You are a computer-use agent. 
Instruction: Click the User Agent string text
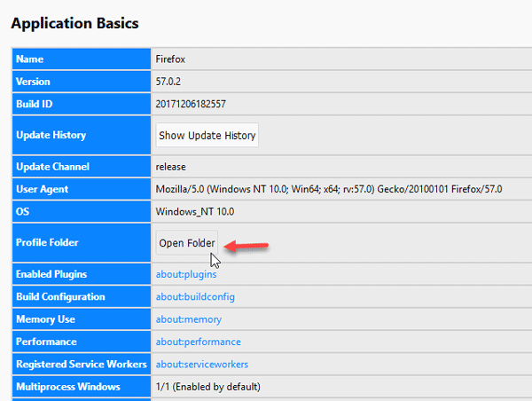click(x=329, y=189)
